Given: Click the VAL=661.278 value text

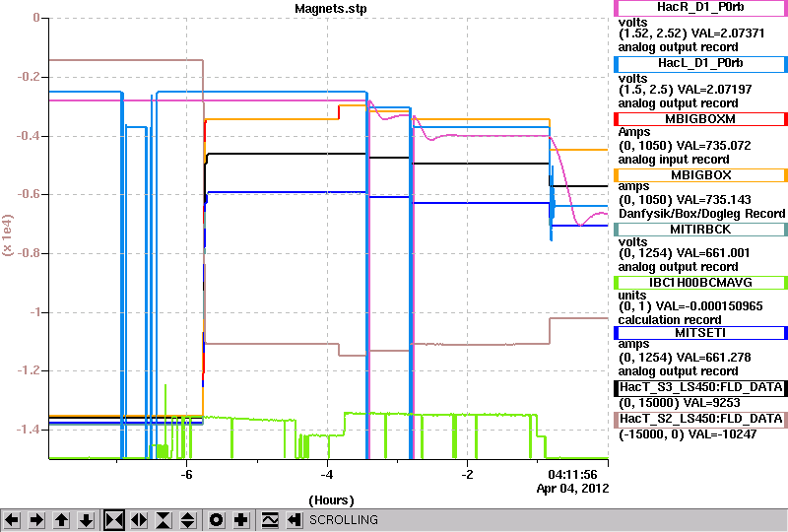Looking at the screenshot, I should pos(713,358).
